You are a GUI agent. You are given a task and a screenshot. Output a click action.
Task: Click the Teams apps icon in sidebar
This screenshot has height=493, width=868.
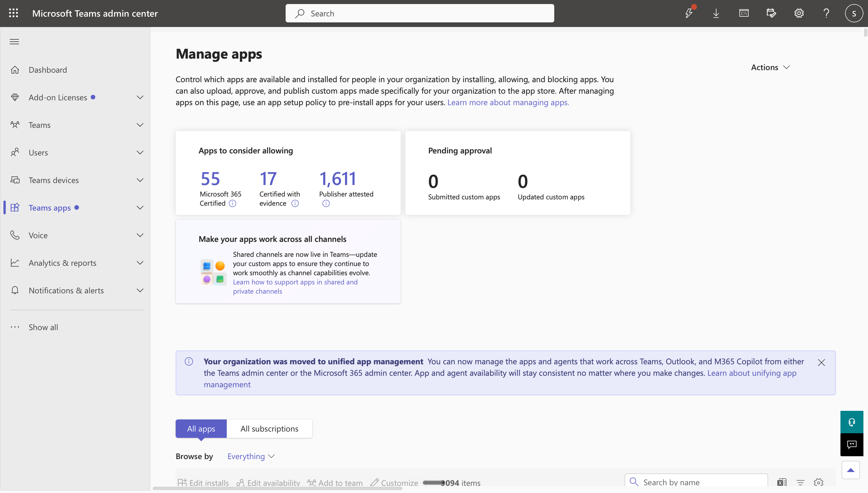(x=15, y=207)
